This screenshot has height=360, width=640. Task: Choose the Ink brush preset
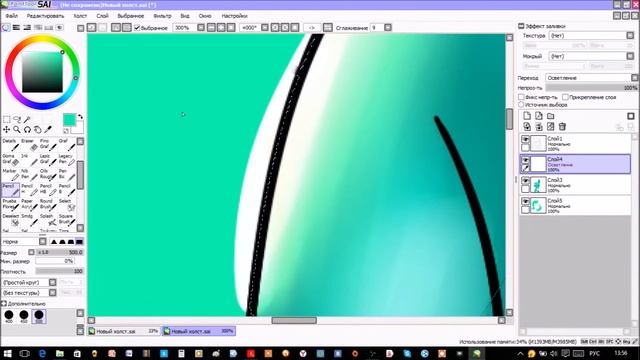[30, 160]
